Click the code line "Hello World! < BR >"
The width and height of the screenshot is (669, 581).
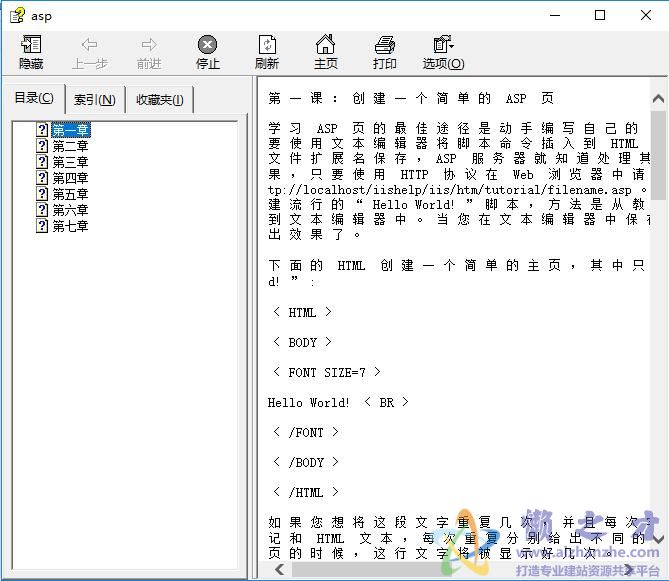(338, 403)
